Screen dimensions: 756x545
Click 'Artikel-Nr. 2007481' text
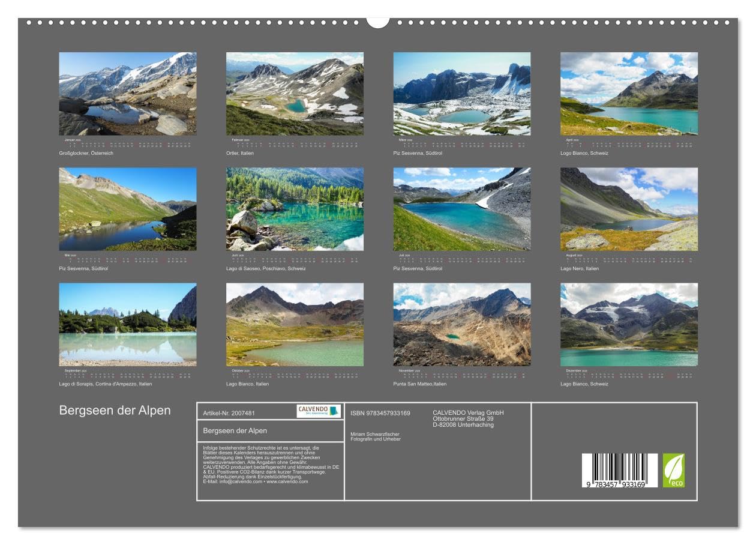[x=229, y=413]
